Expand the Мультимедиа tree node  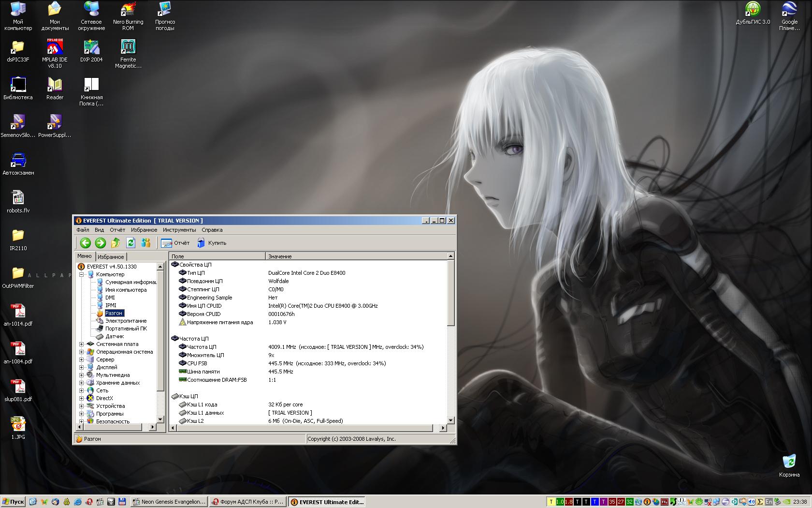[x=82, y=375]
